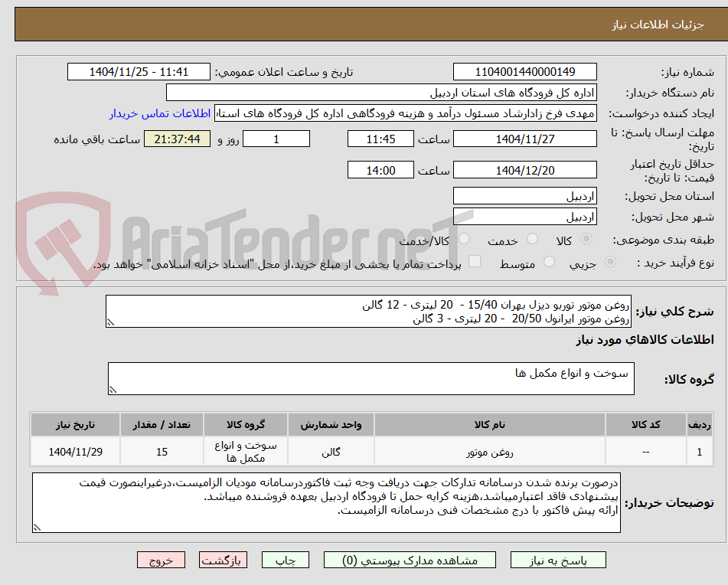Click the announcement date field 1404/11/25 - 11:41
The width and height of the screenshot is (728, 585).
(139, 72)
